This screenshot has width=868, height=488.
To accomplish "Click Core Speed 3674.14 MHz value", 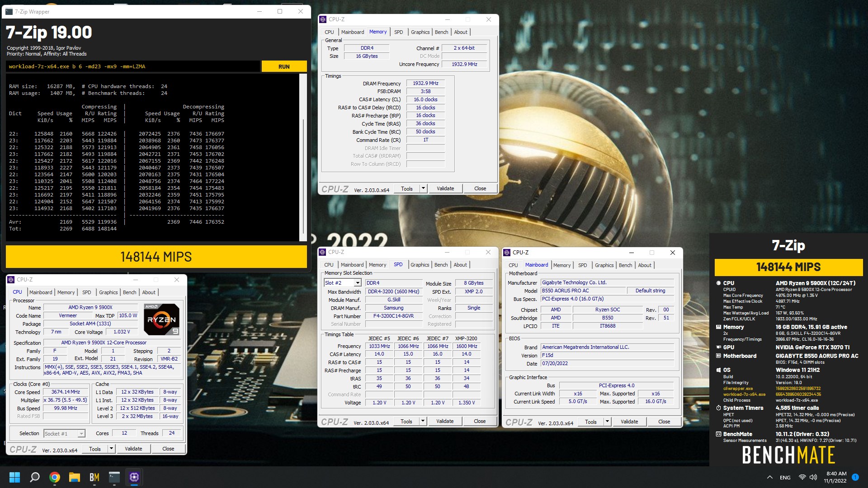I will click(x=66, y=392).
